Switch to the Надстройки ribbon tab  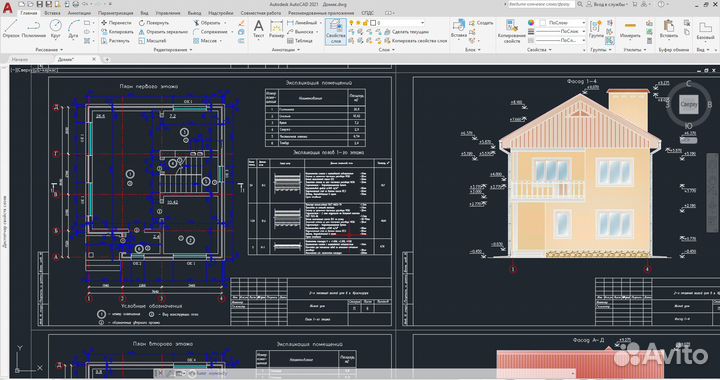pyautogui.click(x=220, y=13)
